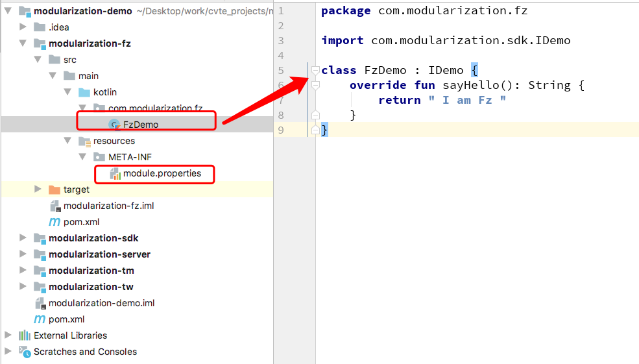Image resolution: width=639 pixels, height=364 pixels.
Task: Click the resources folder icon
Action: (x=84, y=141)
